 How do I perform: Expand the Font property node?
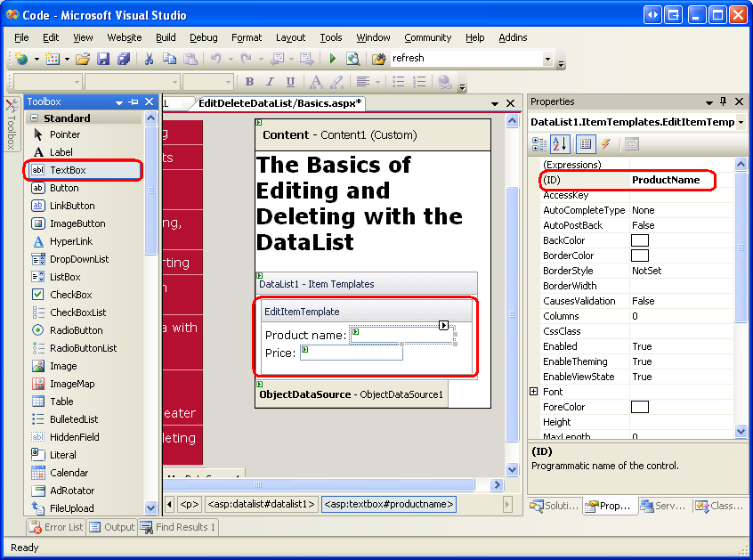tap(534, 392)
